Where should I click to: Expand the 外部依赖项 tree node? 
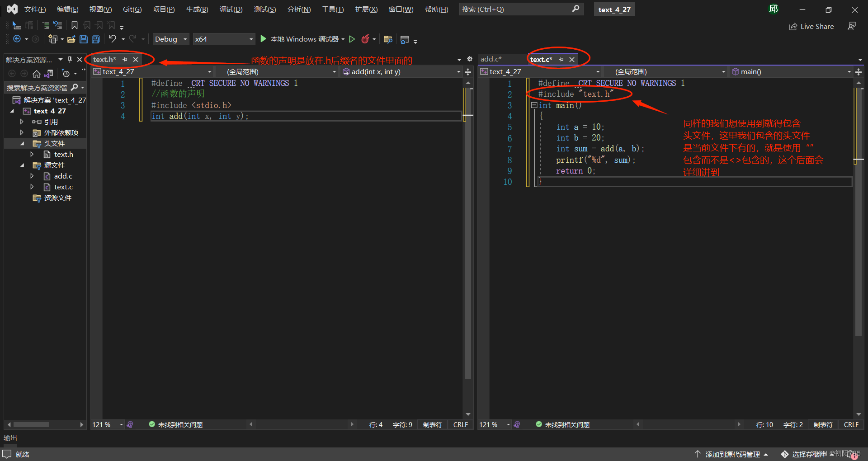[22, 132]
